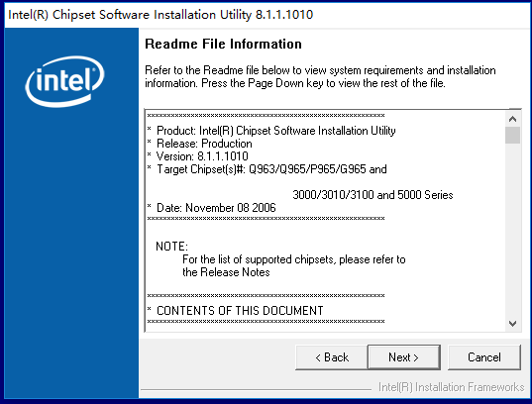Click the Intel logo in sidebar
The image size is (532, 404).
click(64, 81)
